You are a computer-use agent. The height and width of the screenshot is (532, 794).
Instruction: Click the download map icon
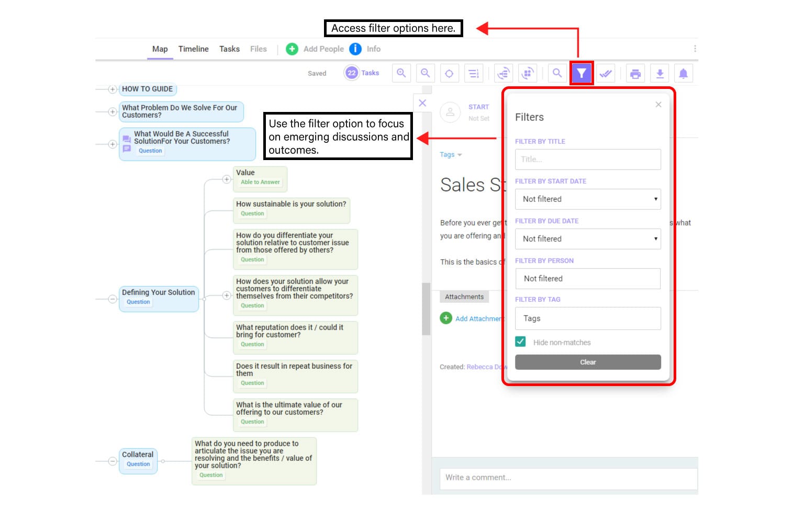click(x=659, y=73)
